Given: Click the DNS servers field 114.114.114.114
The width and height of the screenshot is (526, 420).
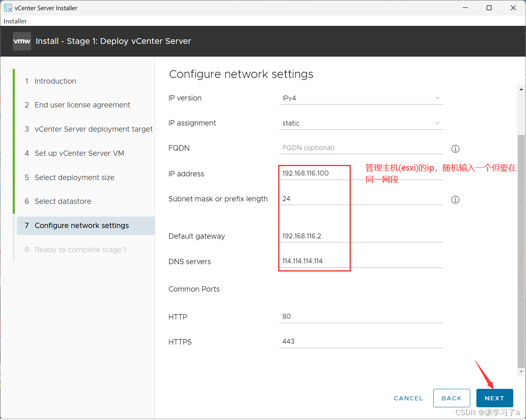Looking at the screenshot, I should [x=361, y=261].
